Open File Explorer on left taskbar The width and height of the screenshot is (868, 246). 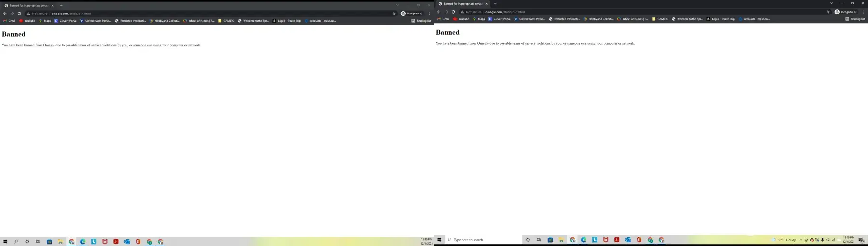pyautogui.click(x=60, y=242)
